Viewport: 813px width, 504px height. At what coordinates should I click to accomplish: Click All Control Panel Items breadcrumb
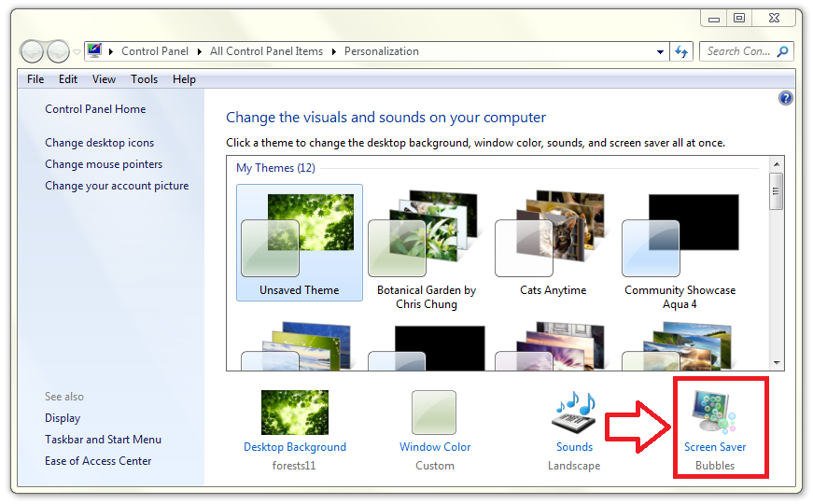click(x=266, y=51)
